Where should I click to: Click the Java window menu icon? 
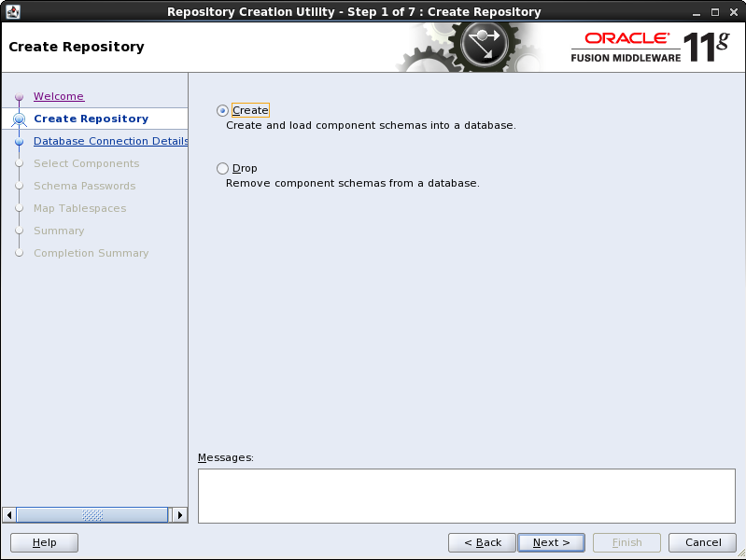tap(13, 11)
